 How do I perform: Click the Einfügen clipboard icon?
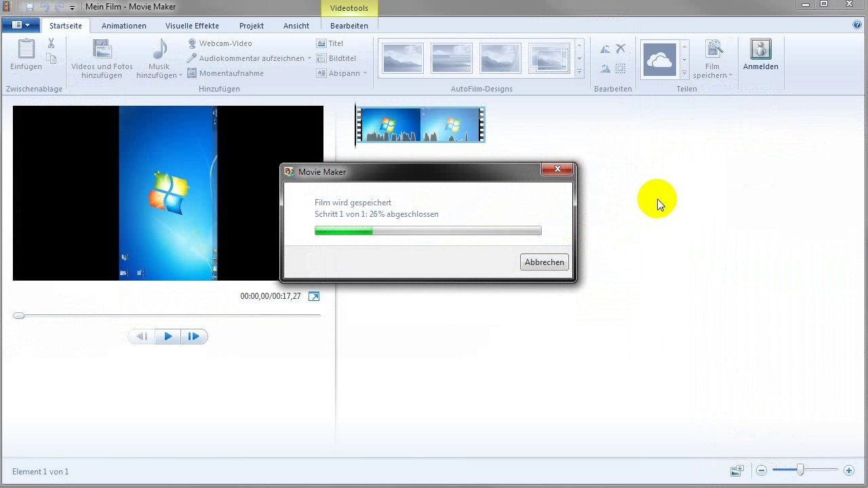[26, 49]
